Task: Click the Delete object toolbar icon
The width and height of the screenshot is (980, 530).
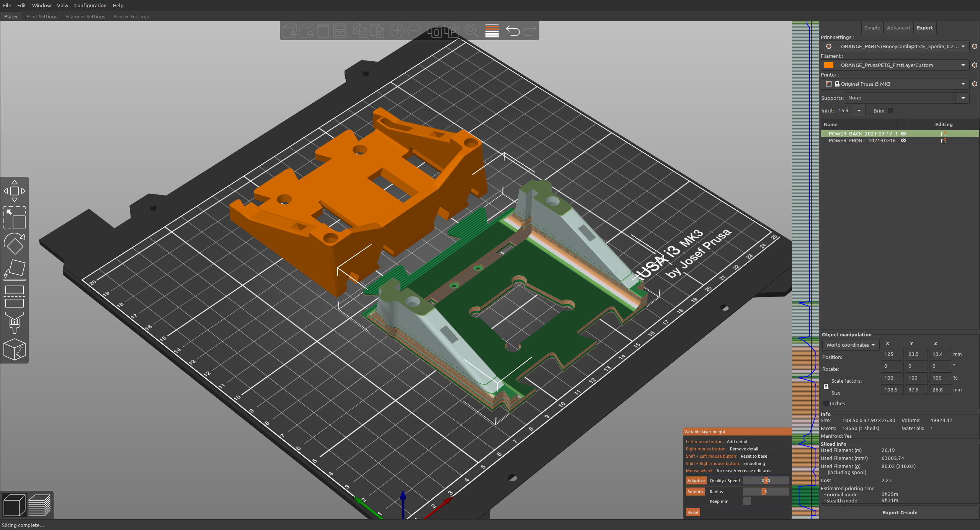Action: (x=306, y=31)
